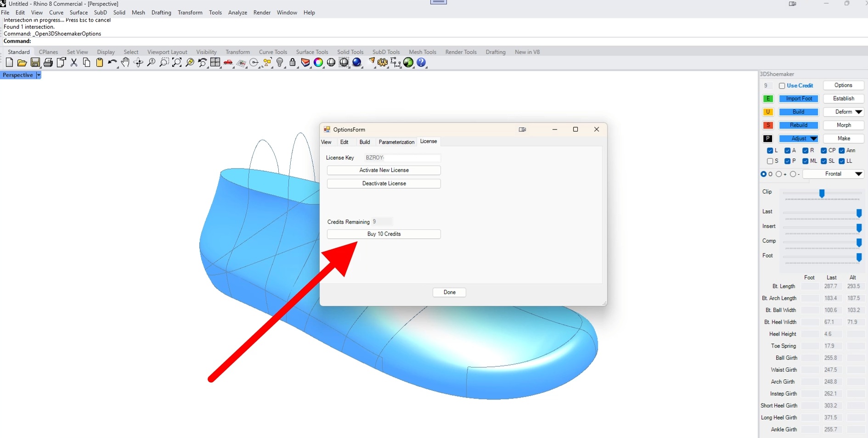
Task: Switch to the Parameterization tab
Action: pos(396,142)
